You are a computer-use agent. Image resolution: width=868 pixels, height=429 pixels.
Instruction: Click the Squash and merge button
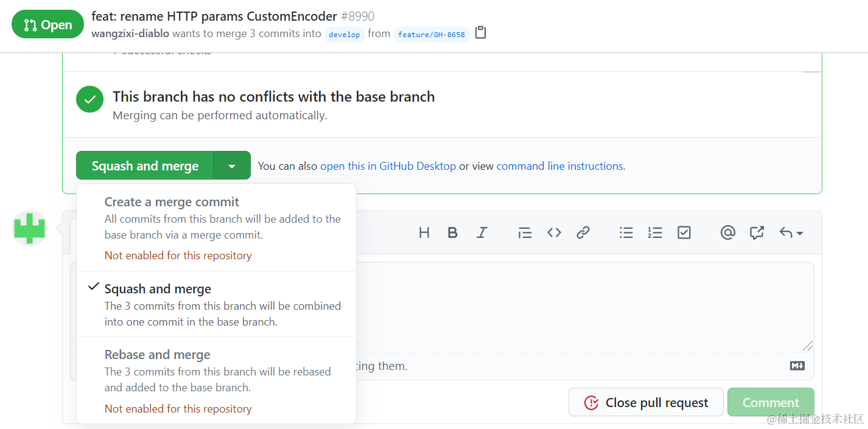click(145, 166)
